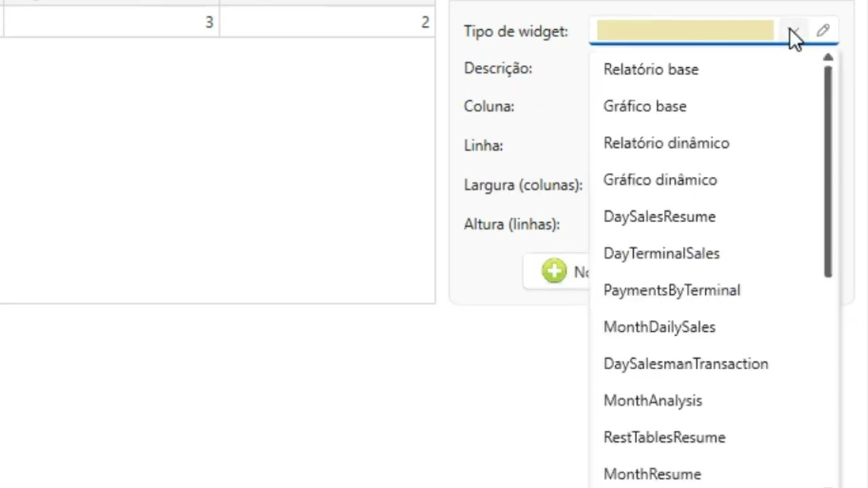Click the pencil edit icon beside widget type
Image resolution: width=868 pixels, height=488 pixels.
tap(823, 30)
